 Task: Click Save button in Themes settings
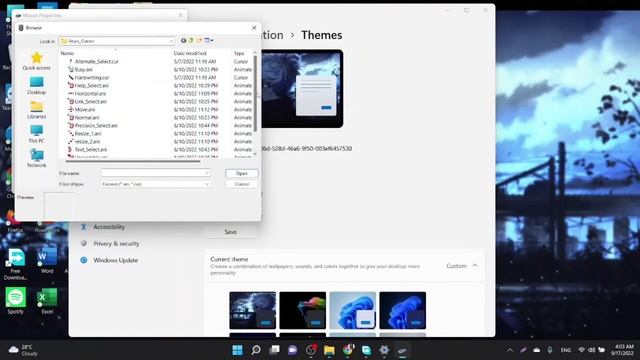231,232
